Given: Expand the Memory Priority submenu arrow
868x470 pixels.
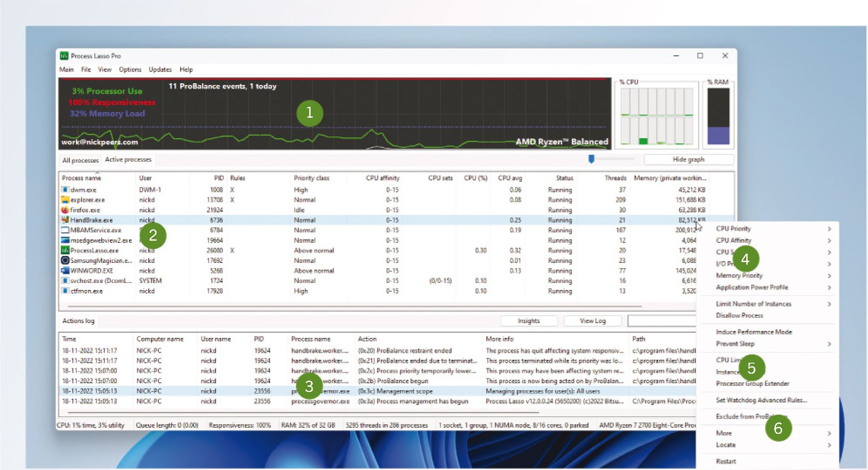Looking at the screenshot, I should pos(829,276).
